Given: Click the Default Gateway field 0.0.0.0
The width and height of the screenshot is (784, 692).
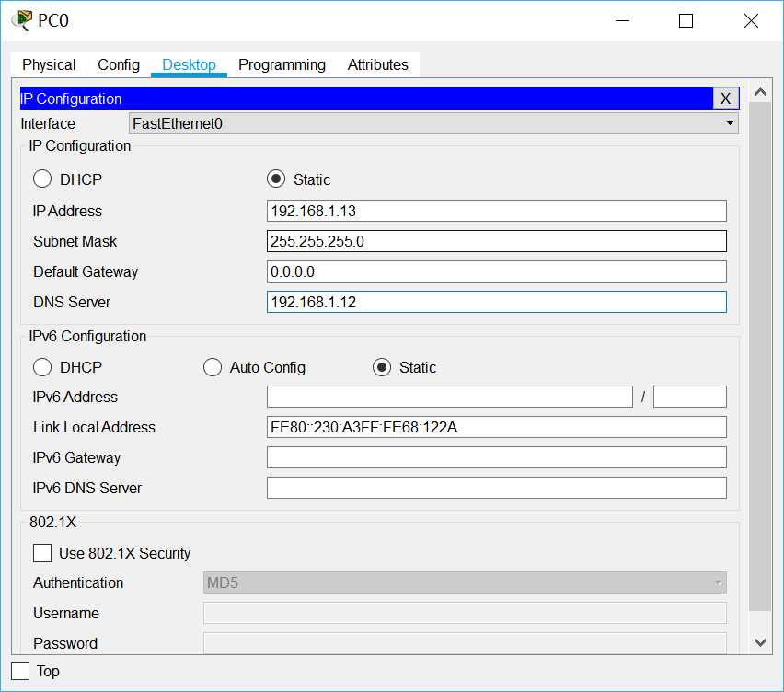Looking at the screenshot, I should click(x=497, y=272).
